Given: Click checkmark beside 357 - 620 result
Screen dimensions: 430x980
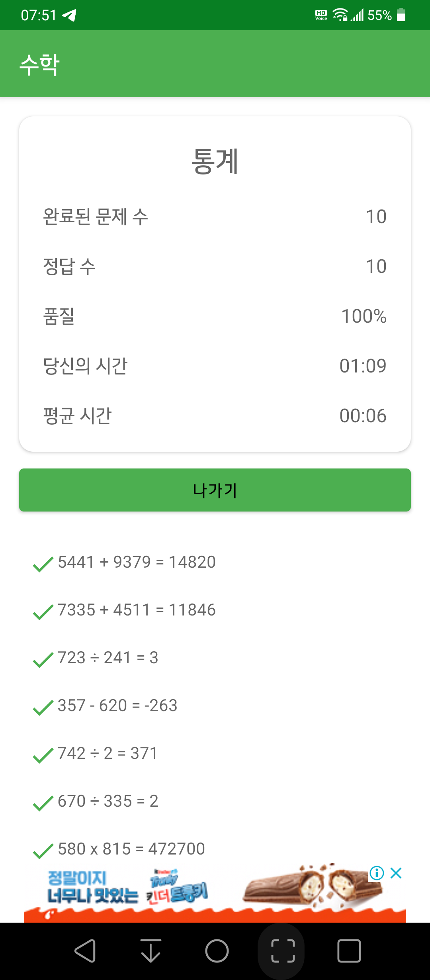Looking at the screenshot, I should 43,707.
